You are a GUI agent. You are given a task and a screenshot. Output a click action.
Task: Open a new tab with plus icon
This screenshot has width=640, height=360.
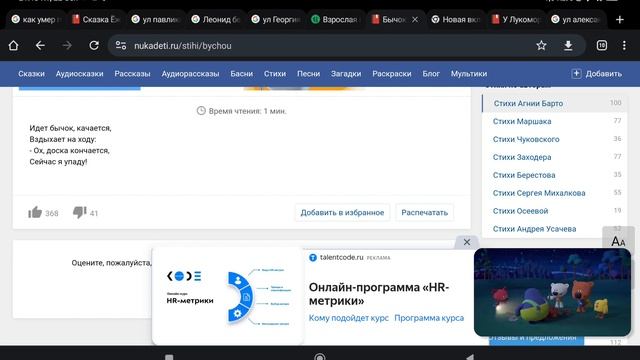click(x=620, y=19)
